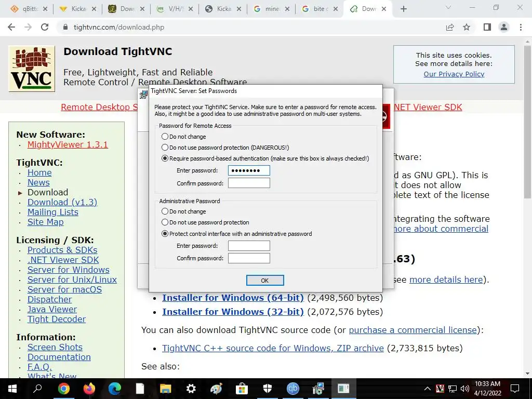Open Paint app from taskbar
The height and width of the screenshot is (399, 532).
point(216,389)
